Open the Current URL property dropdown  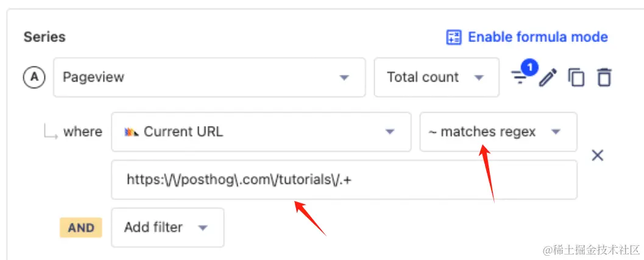(x=261, y=132)
